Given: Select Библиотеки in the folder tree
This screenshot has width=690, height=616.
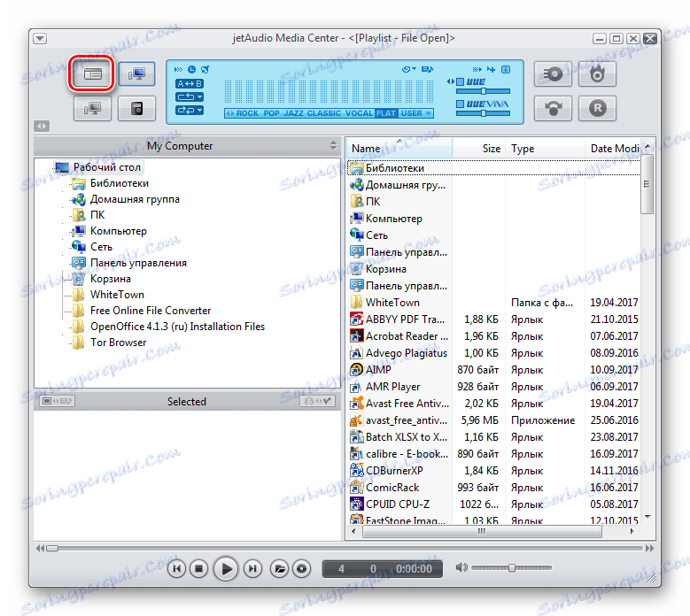Looking at the screenshot, I should pos(120,183).
